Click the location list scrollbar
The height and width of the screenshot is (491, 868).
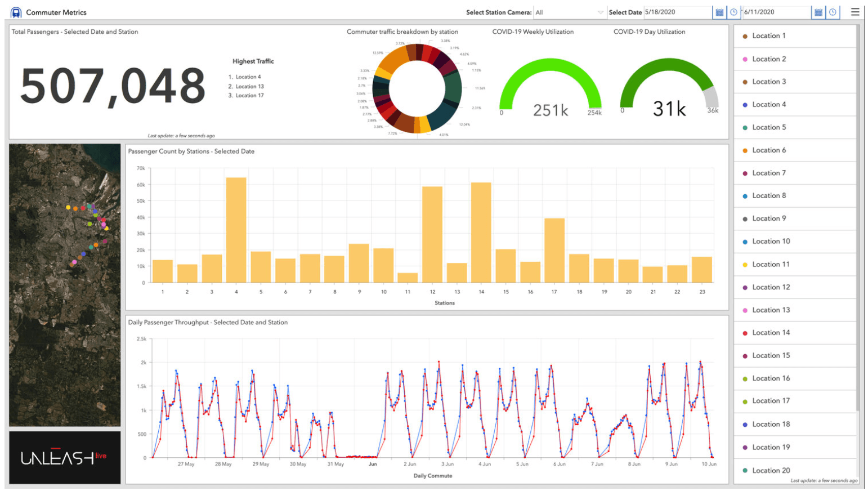point(858,220)
